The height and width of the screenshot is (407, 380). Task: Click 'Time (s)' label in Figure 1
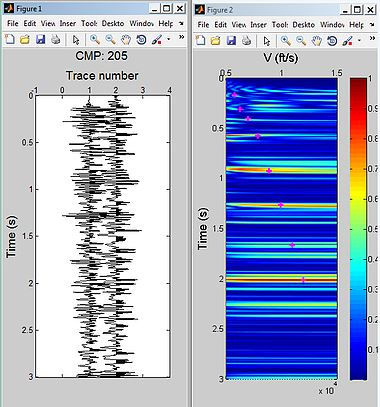11,236
